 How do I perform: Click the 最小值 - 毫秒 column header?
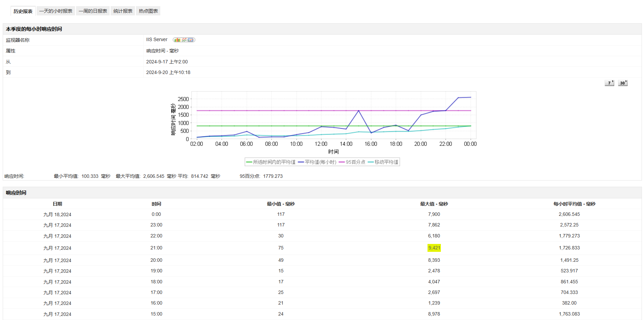click(x=281, y=204)
